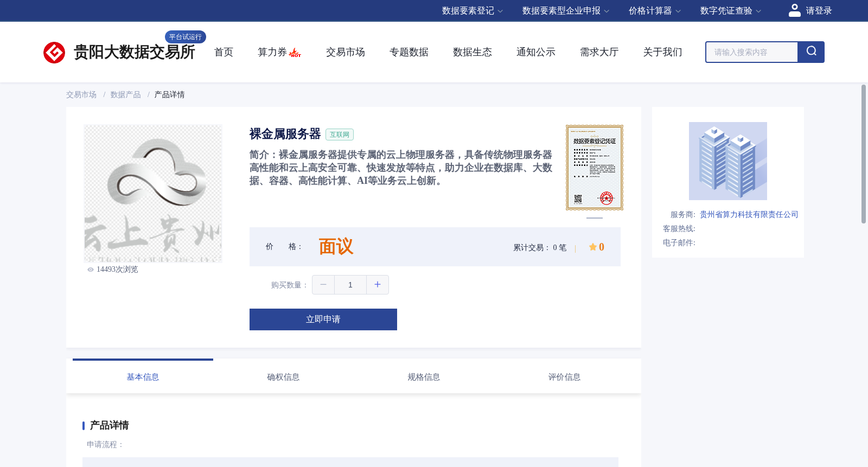Click the product cloud image
Image resolution: width=868 pixels, height=467 pixels.
(x=153, y=194)
